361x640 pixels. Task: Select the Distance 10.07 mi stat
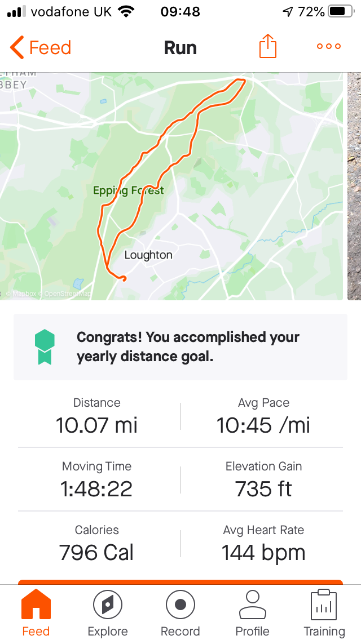click(x=97, y=416)
